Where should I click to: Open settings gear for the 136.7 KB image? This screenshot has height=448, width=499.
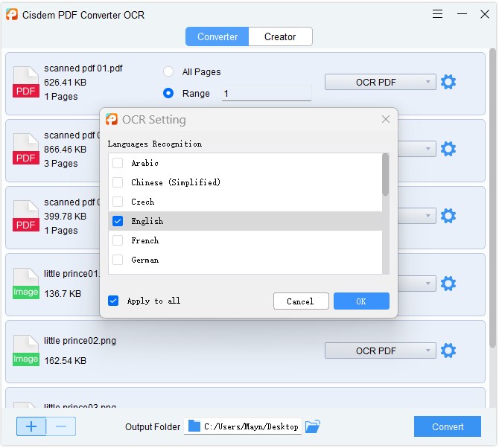(x=448, y=284)
